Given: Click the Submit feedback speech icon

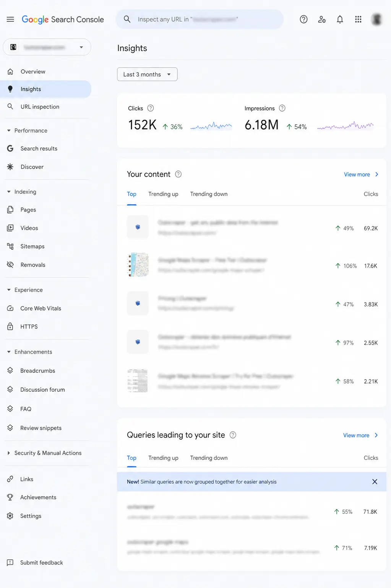Looking at the screenshot, I should (10, 562).
